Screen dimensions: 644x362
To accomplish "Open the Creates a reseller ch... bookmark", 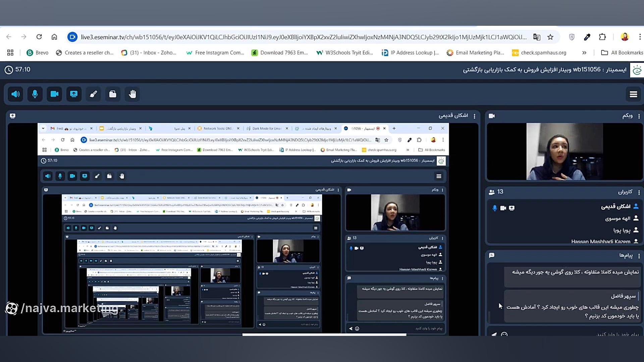I will 85,53.
